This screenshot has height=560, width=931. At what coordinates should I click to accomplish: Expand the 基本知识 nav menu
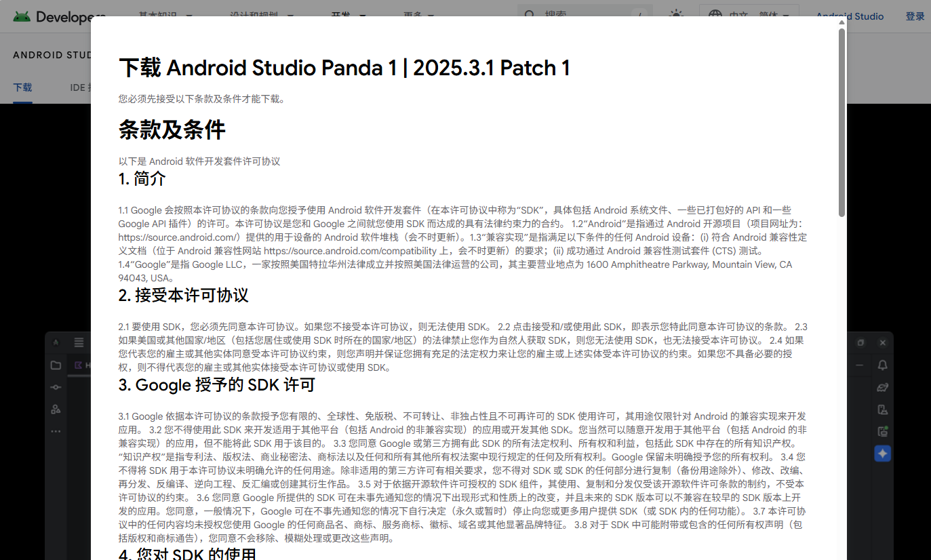click(165, 15)
